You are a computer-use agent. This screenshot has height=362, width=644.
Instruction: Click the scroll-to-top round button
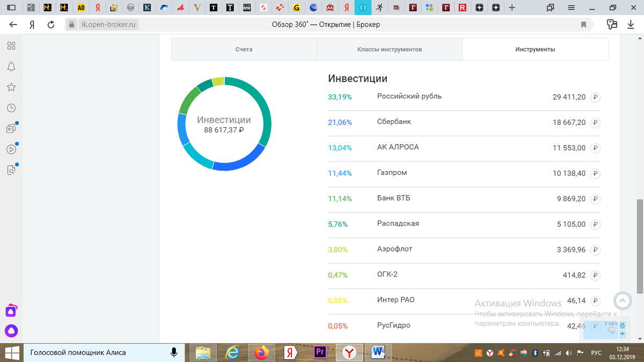pyautogui.click(x=623, y=300)
